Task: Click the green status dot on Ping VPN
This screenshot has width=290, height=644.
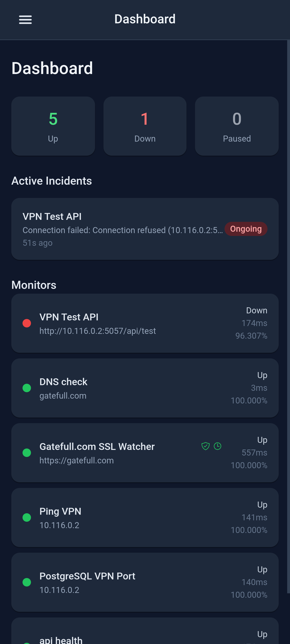Action: point(27,517)
